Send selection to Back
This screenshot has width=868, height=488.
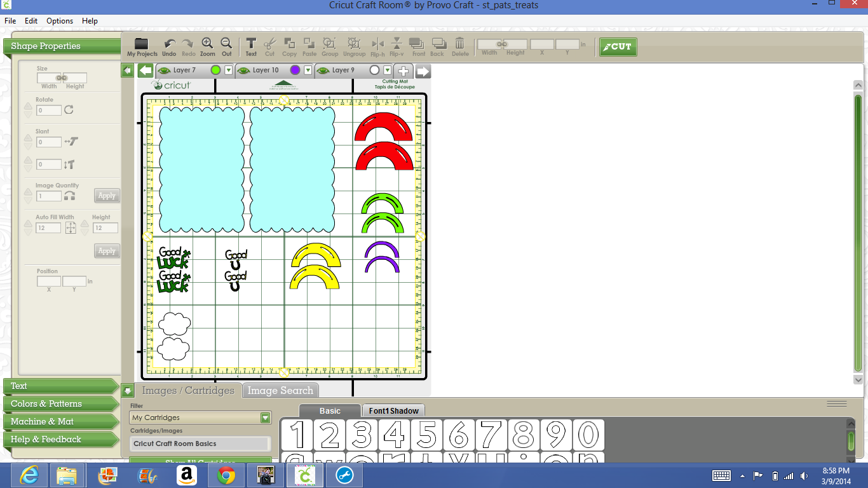pos(438,43)
